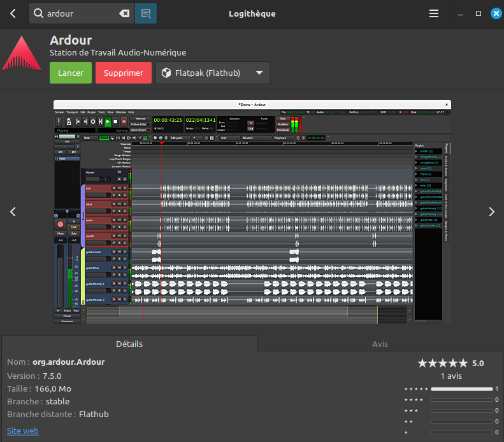Launch Ardour with the Lancer button

tap(70, 73)
